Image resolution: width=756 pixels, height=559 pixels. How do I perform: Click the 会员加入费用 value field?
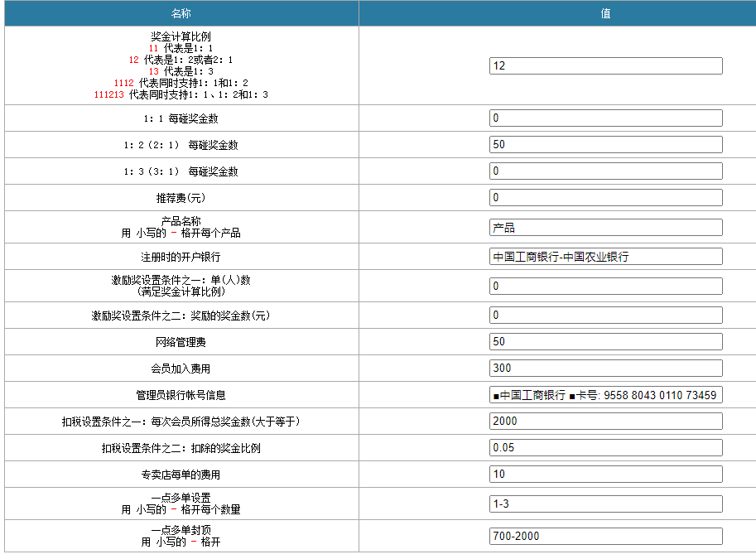click(605, 369)
